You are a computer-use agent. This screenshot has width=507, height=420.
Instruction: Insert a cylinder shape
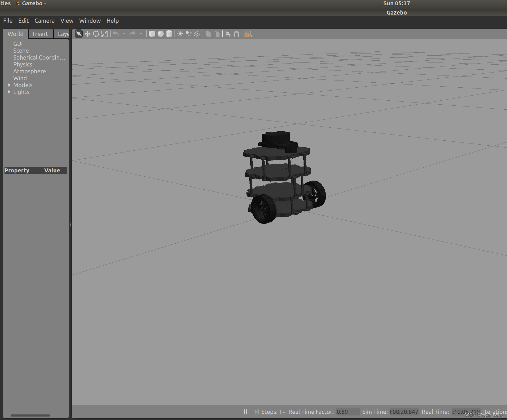(x=169, y=34)
